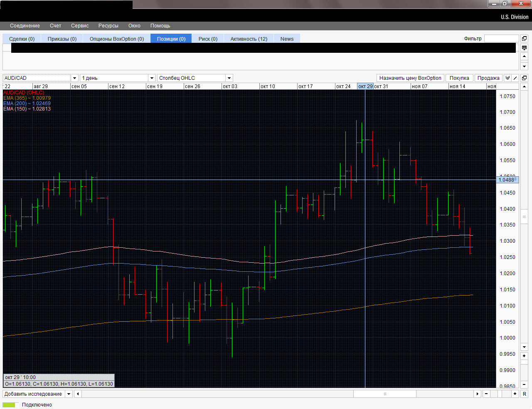532x409 pixels.
Task: Select the trend line drawing tool
Action: pos(515,78)
